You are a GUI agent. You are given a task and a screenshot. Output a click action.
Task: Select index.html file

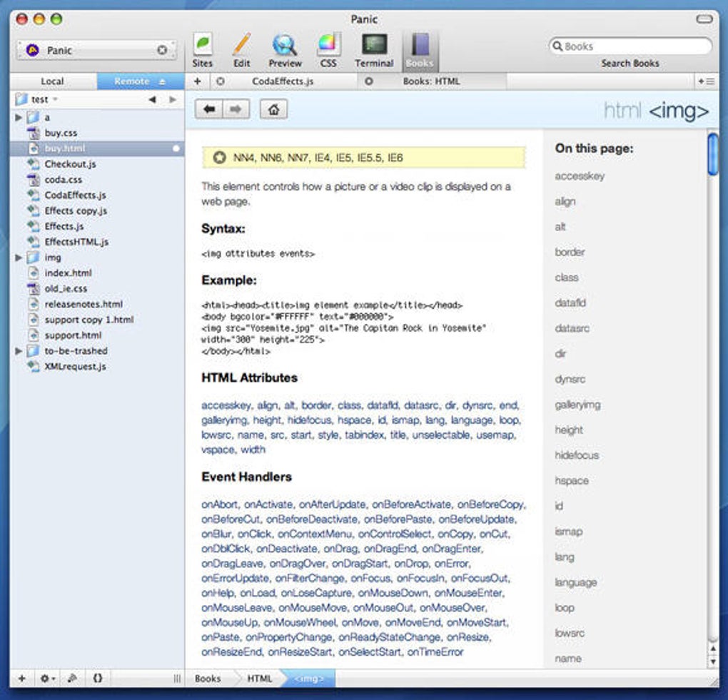click(97, 273)
